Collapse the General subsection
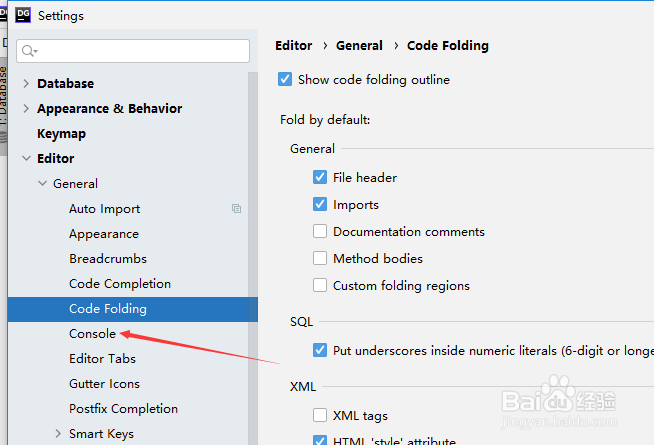The image size is (654, 445). point(42,184)
